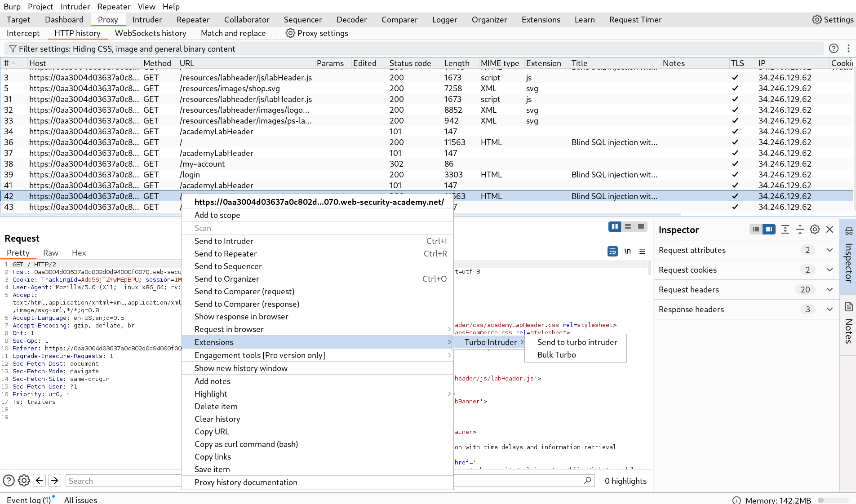
Task: Expand all Inspector sections icon
Action: pos(785,230)
